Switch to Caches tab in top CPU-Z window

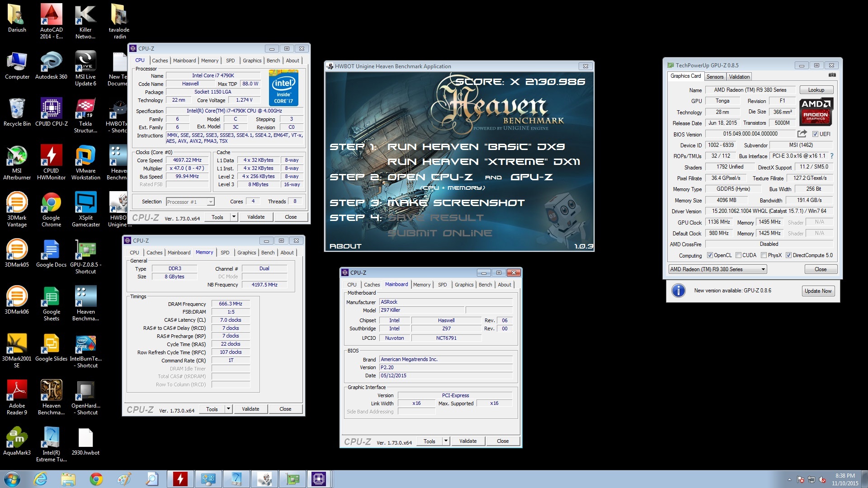pyautogui.click(x=160, y=61)
